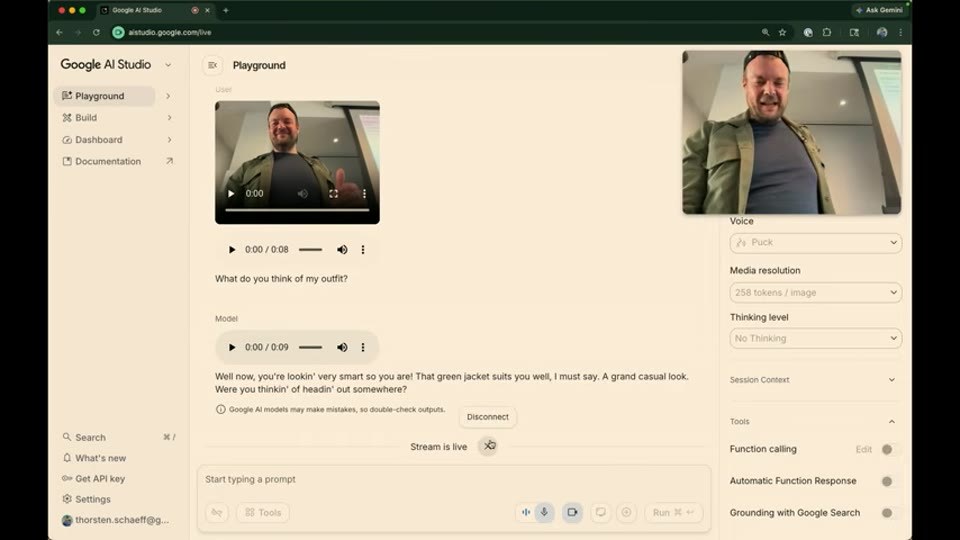Click the webcam video icon in prompt bar
The image size is (960, 540).
572,512
